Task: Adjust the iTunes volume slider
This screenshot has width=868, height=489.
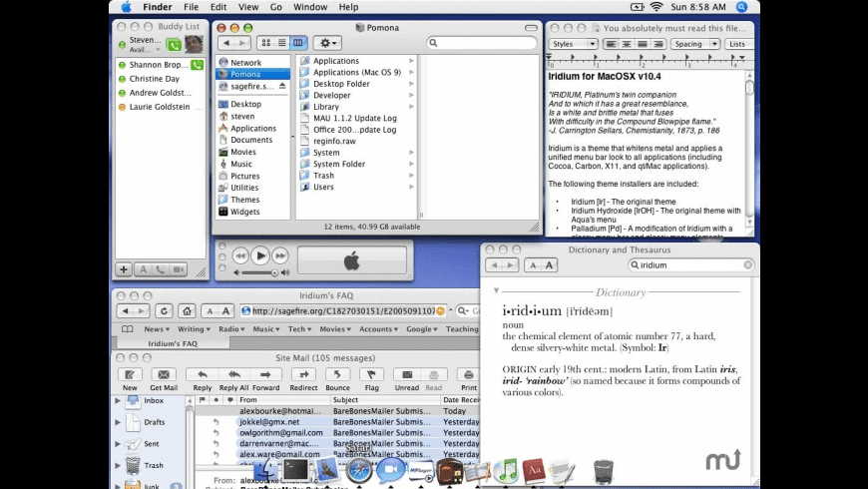Action: (259, 272)
